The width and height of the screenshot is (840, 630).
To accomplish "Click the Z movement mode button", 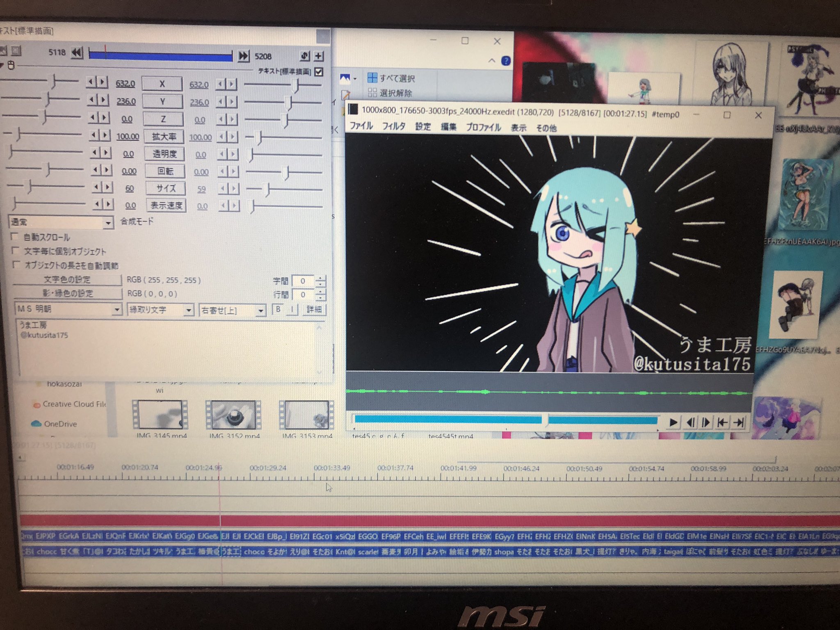I will (x=163, y=119).
